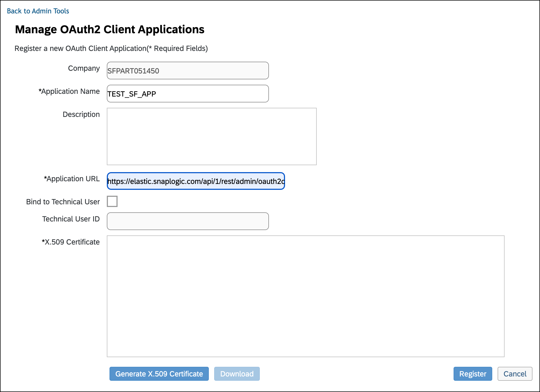Focus the Application Name field TEST_SF_APP

188,94
